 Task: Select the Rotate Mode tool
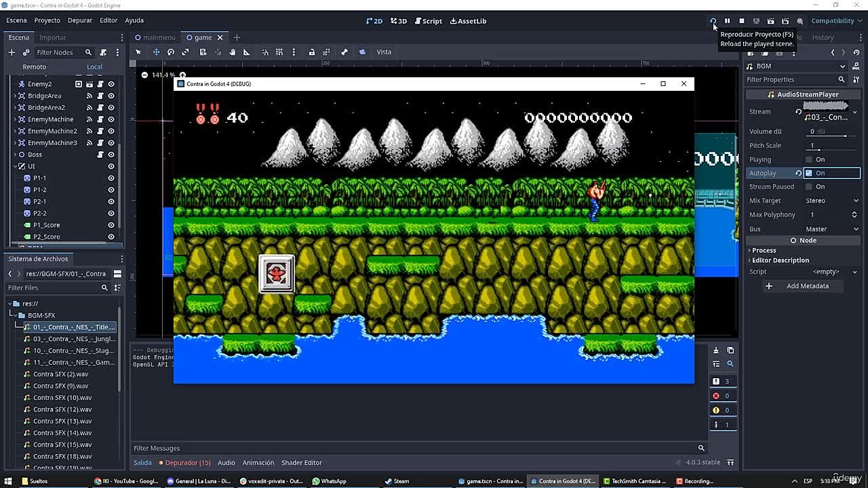pos(171,52)
